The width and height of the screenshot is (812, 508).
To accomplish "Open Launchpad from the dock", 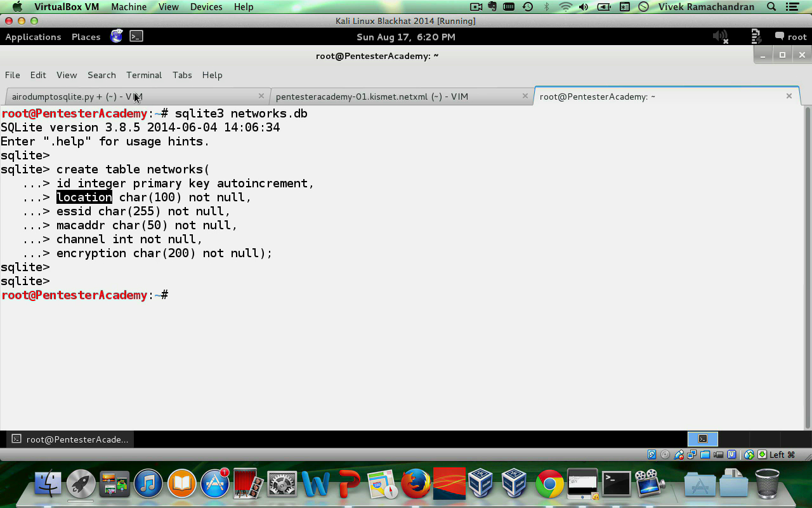I will (81, 484).
